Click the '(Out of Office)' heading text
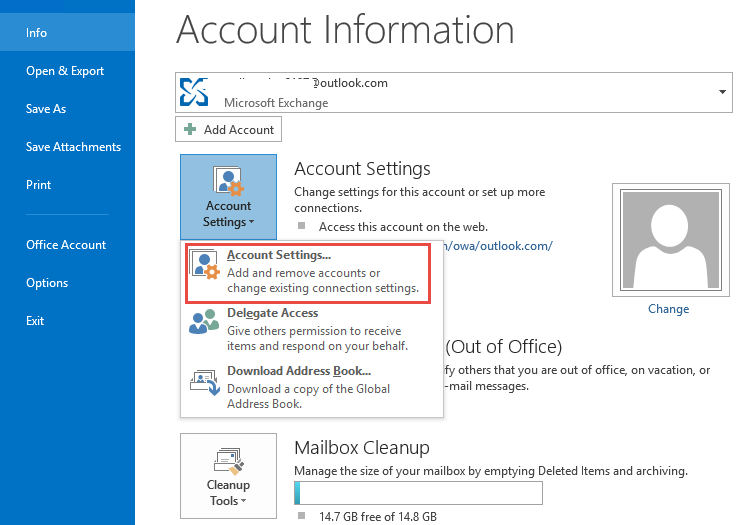This screenshot has width=756, height=525. tap(504, 347)
